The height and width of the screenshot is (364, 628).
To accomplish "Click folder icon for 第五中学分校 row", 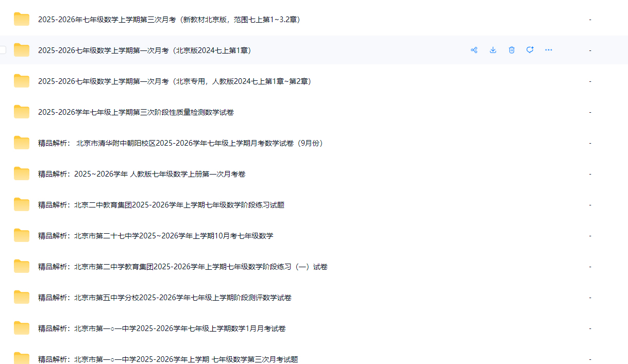I will 22,298.
